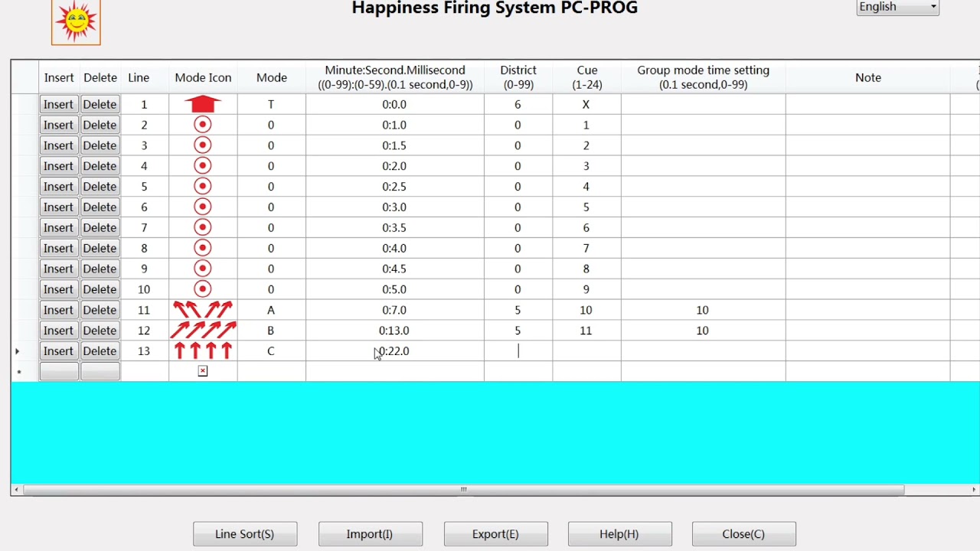
Task: Delete line 12
Action: pyautogui.click(x=100, y=331)
